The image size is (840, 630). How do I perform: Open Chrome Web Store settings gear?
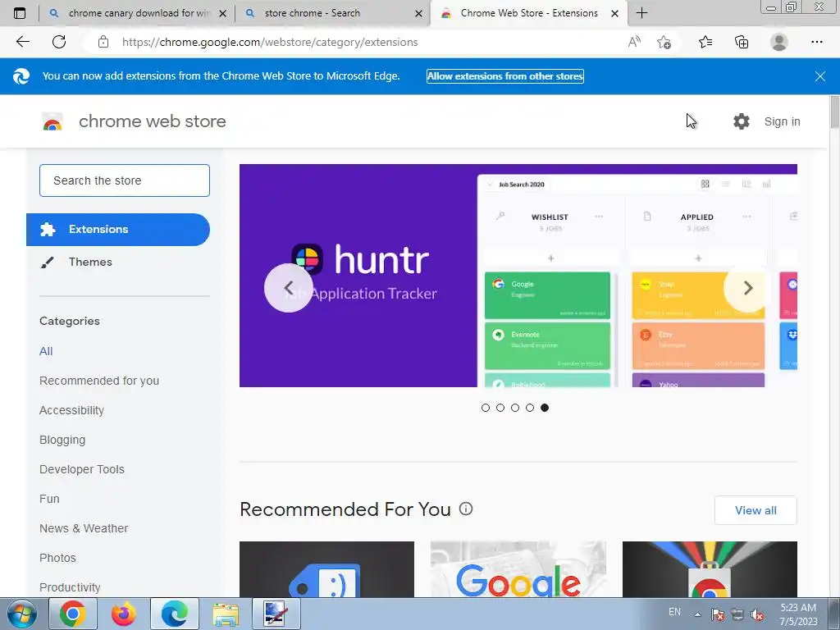[x=742, y=121]
